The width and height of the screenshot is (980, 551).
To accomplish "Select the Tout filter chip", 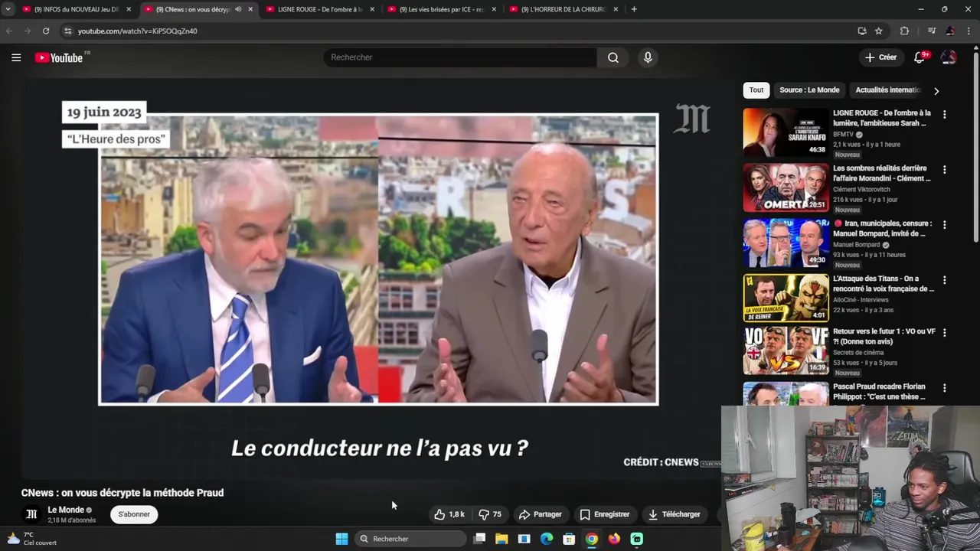I will 756,90.
